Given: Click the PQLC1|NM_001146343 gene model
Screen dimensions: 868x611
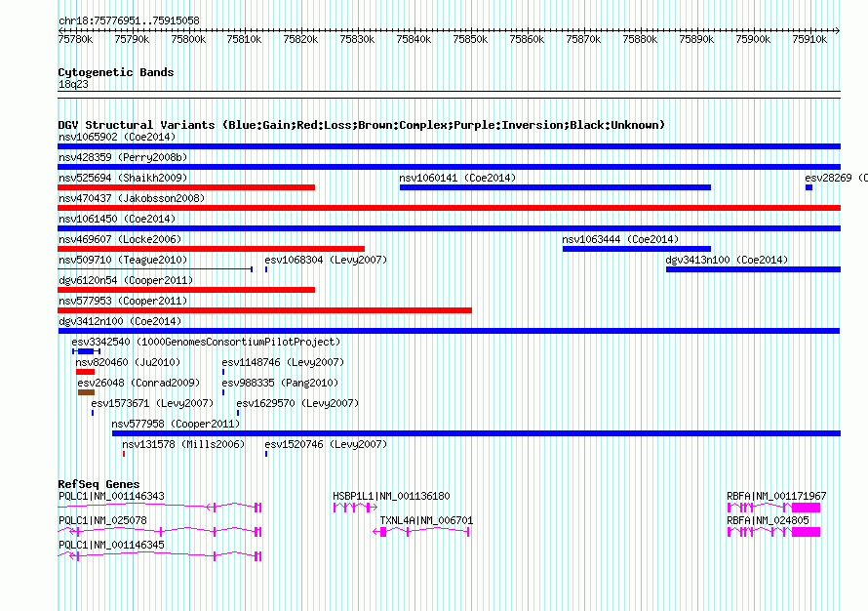Looking at the screenshot, I should point(159,507).
